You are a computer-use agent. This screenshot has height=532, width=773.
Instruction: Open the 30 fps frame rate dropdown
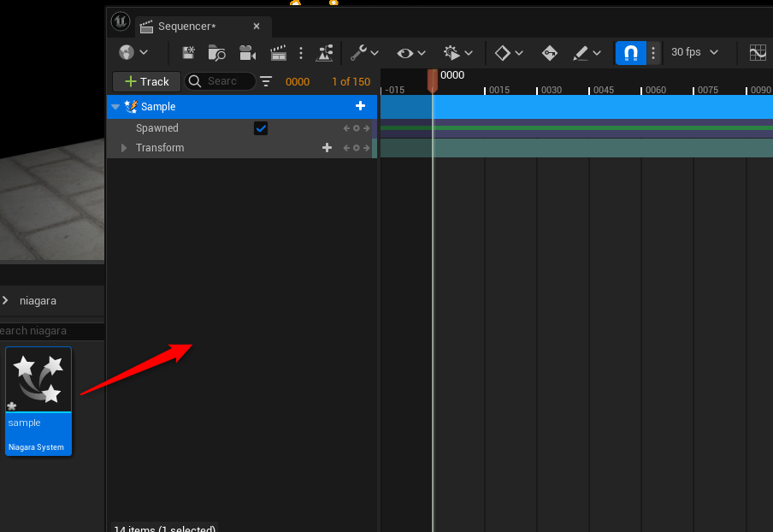pyautogui.click(x=694, y=53)
